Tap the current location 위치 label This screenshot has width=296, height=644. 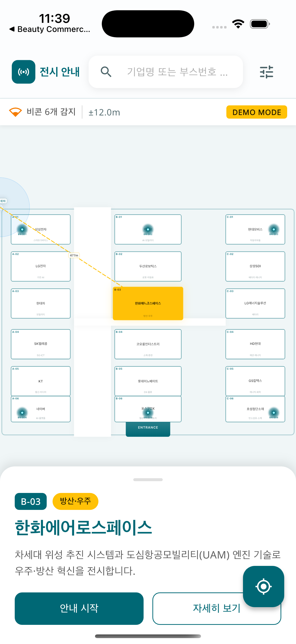[3, 201]
